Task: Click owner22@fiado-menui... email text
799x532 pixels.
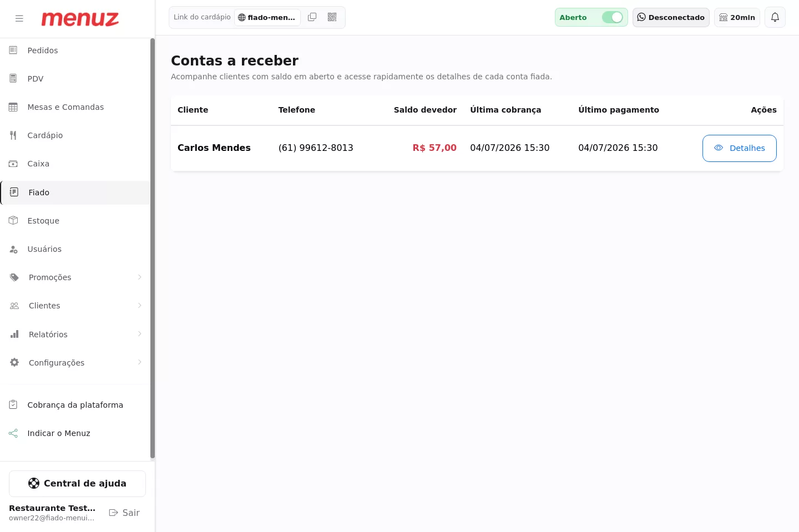Action: [x=52, y=518]
